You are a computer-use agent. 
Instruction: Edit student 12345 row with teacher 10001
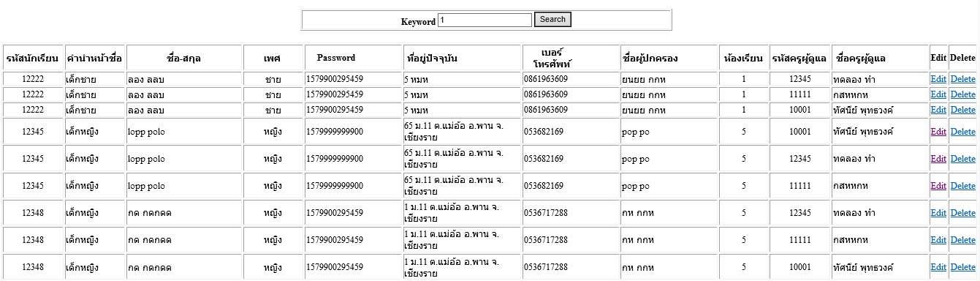[938, 132]
